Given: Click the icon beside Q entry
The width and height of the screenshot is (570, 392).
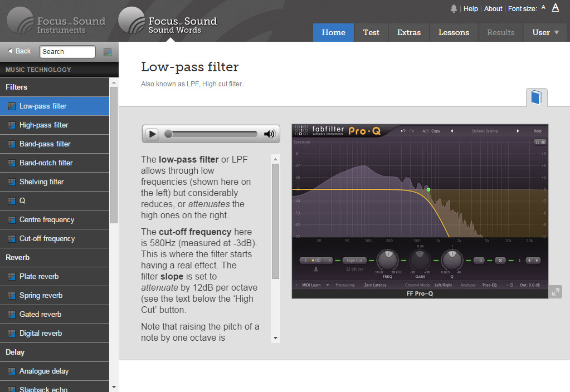Looking at the screenshot, I should click(12, 200).
